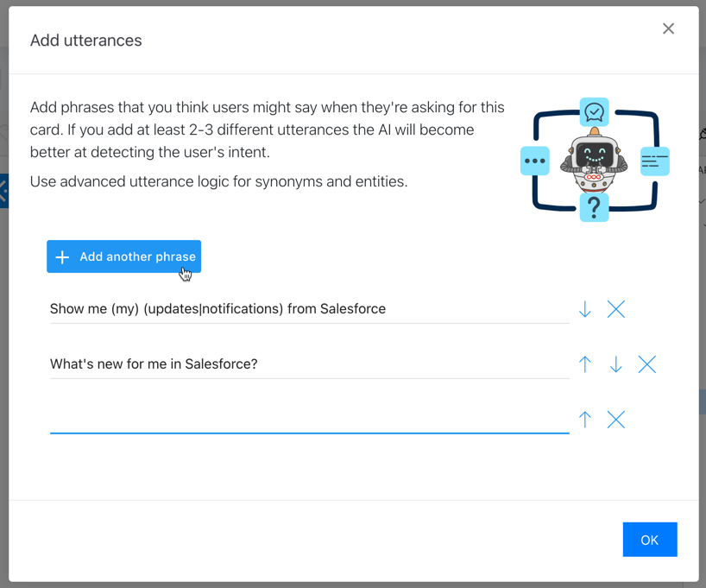Move the empty third phrase up
The image size is (706, 588).
tap(585, 420)
